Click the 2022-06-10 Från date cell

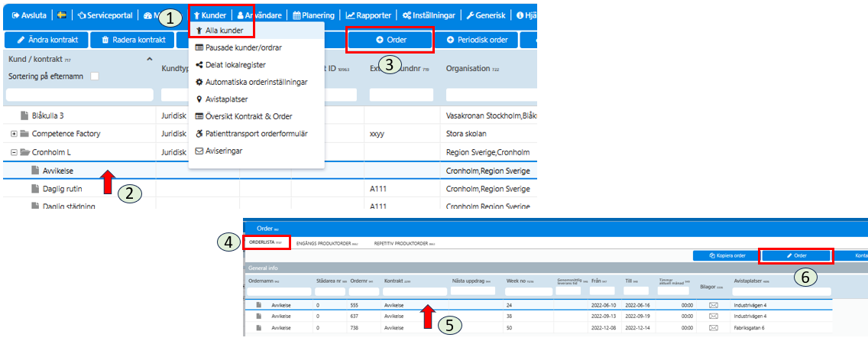coord(602,305)
